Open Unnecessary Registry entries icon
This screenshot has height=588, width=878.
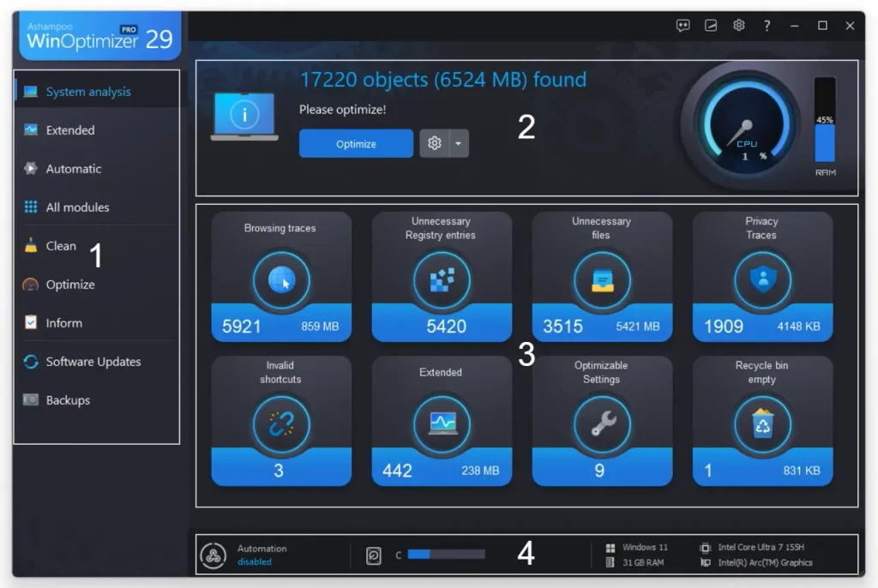442,280
